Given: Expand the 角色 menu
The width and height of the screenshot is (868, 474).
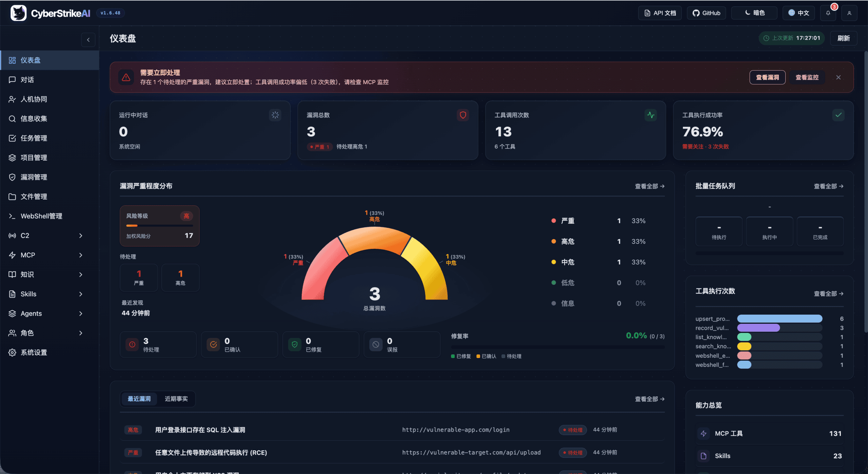Looking at the screenshot, I should 50,333.
